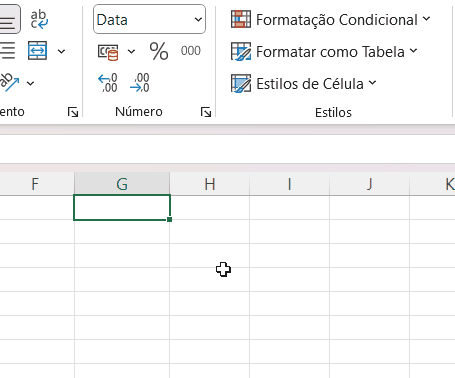Select column I header

tap(289, 184)
